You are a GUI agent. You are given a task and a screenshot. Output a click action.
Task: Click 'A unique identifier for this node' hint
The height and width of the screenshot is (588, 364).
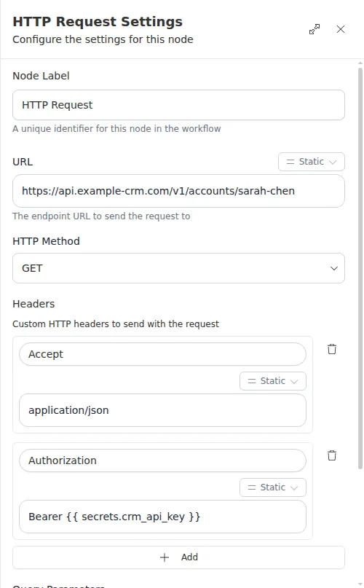(x=116, y=129)
